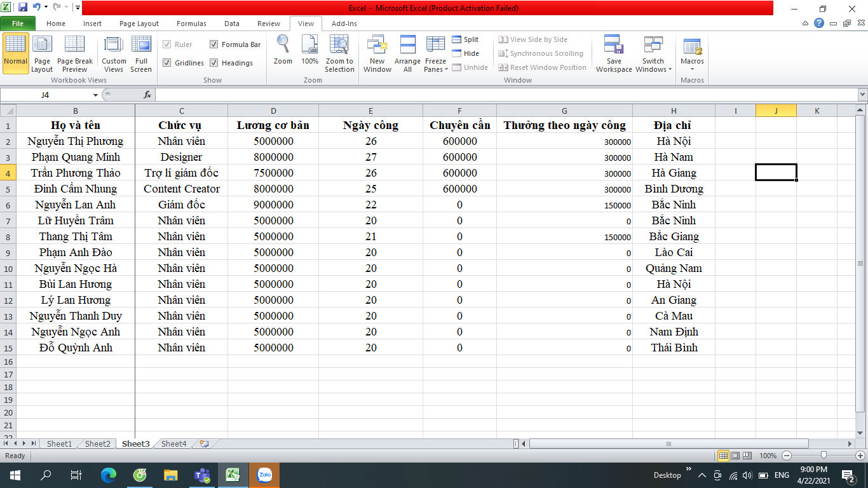Click the ENG language indicator
868x488 pixels.
[x=782, y=475]
